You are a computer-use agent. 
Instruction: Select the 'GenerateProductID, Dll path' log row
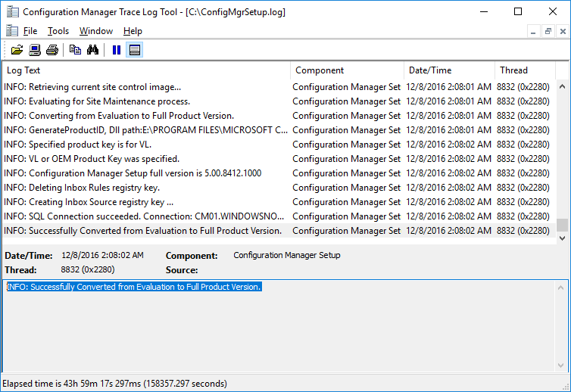(279, 130)
